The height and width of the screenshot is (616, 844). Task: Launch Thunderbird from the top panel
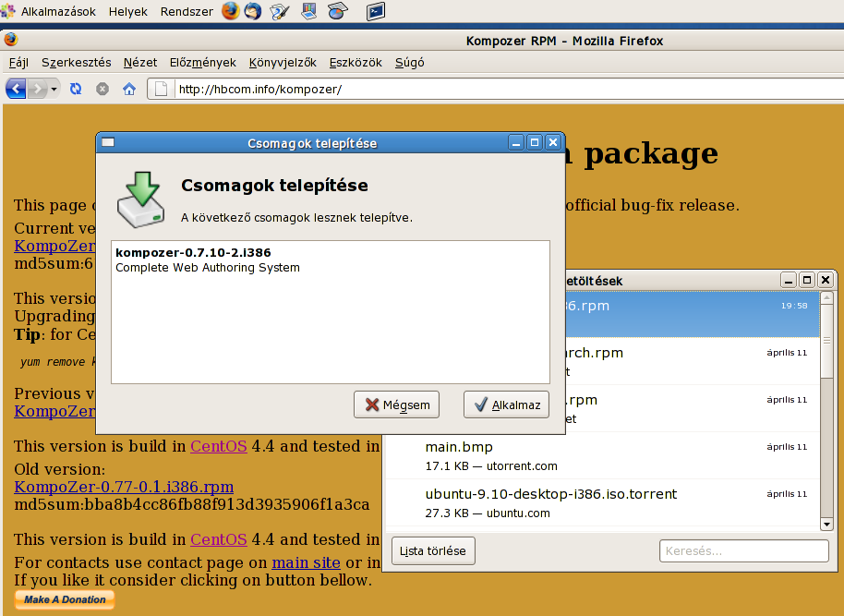[x=252, y=12]
